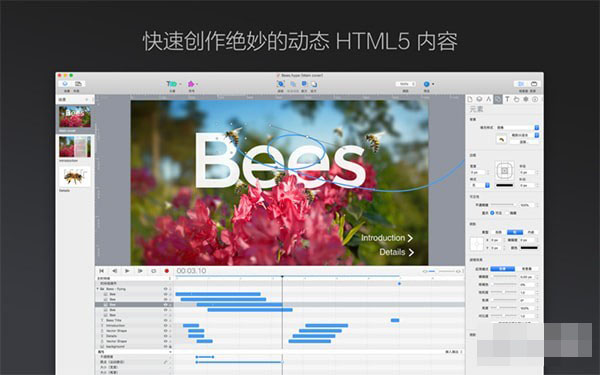
Task: Adjust the timeline zoom slider
Action: [x=441, y=271]
